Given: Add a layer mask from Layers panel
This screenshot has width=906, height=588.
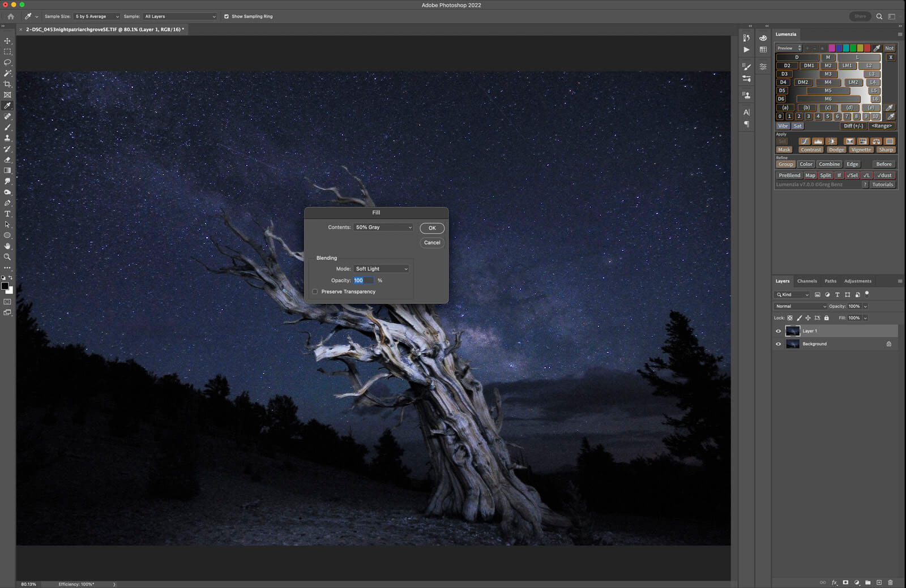Looking at the screenshot, I should coord(845,582).
